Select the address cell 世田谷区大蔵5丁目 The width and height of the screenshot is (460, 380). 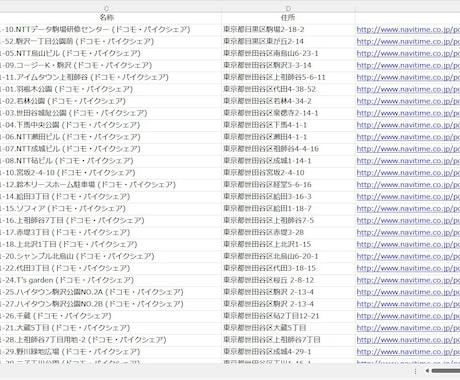288,328
